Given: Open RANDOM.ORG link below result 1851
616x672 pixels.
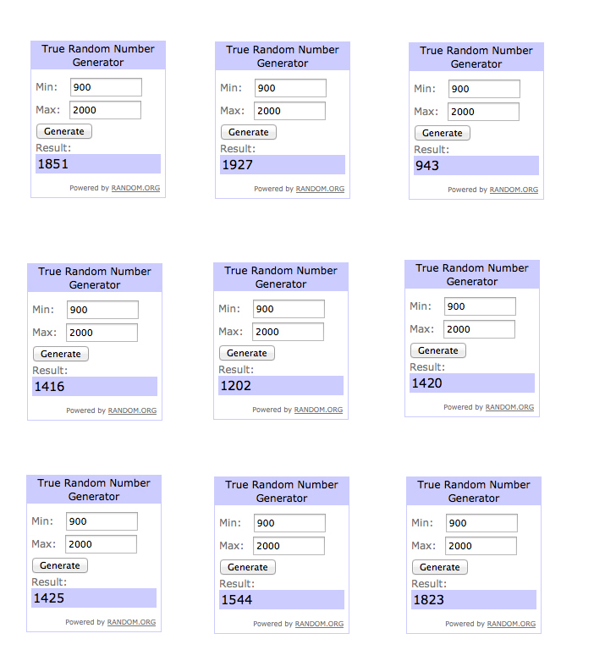Looking at the screenshot, I should click(x=135, y=188).
